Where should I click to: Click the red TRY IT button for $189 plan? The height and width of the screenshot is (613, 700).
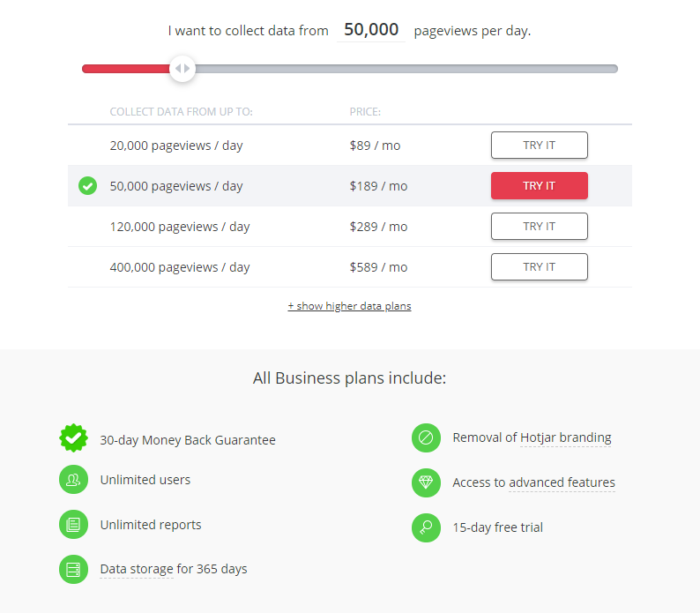point(540,186)
